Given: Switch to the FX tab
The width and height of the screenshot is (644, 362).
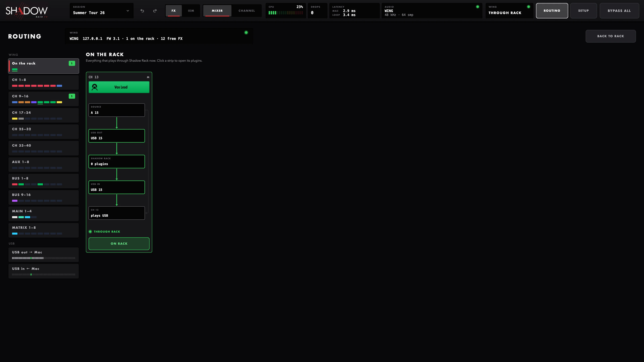Looking at the screenshot, I should click(174, 11).
